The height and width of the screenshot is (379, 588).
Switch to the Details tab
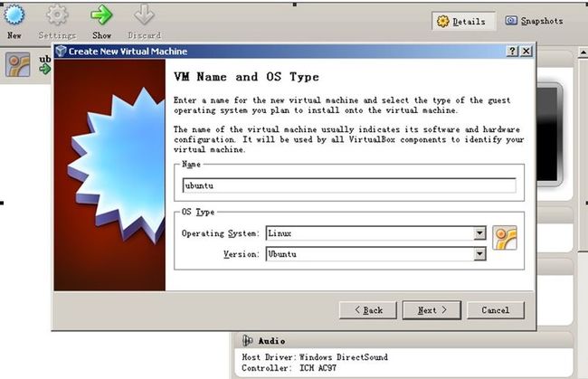point(462,22)
